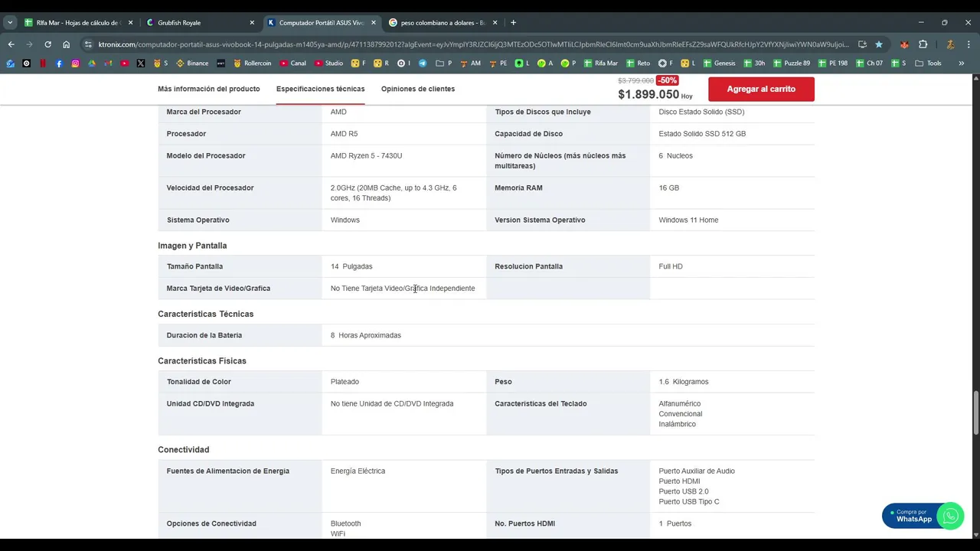
Task: Open the Genesis sheets bookmark
Action: (719, 64)
